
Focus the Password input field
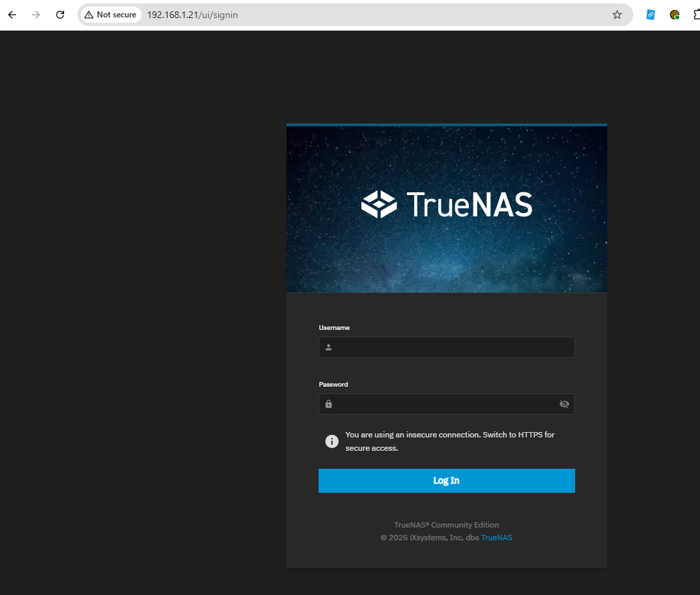444,404
